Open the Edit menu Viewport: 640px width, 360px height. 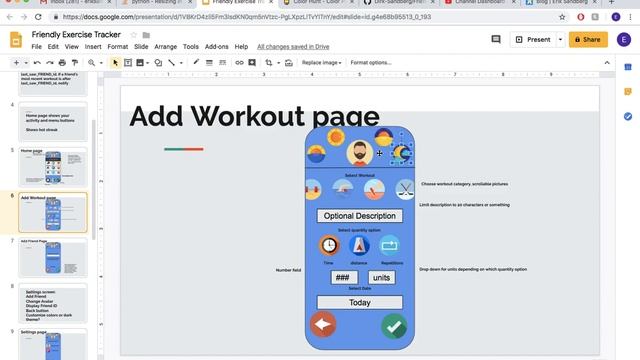[x=53, y=47]
